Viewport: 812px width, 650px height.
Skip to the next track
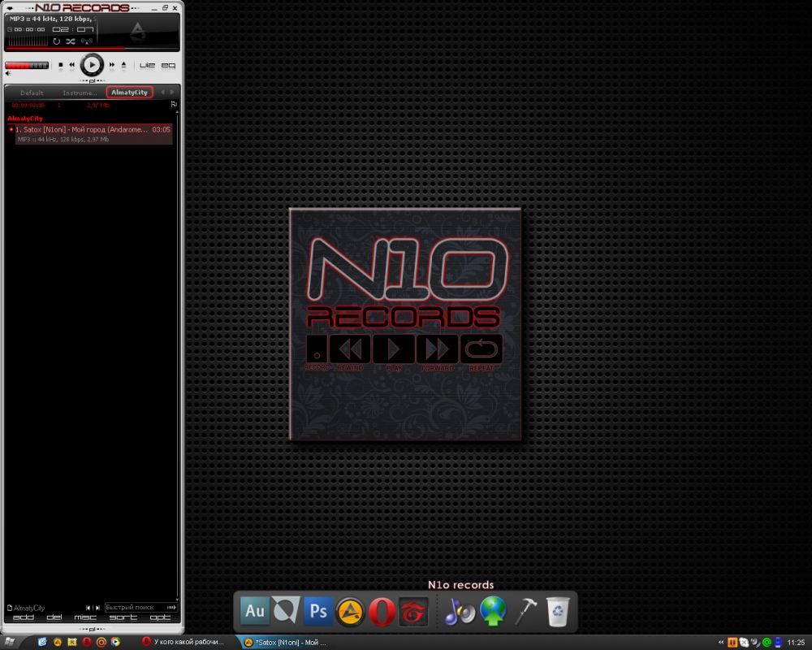[x=112, y=65]
